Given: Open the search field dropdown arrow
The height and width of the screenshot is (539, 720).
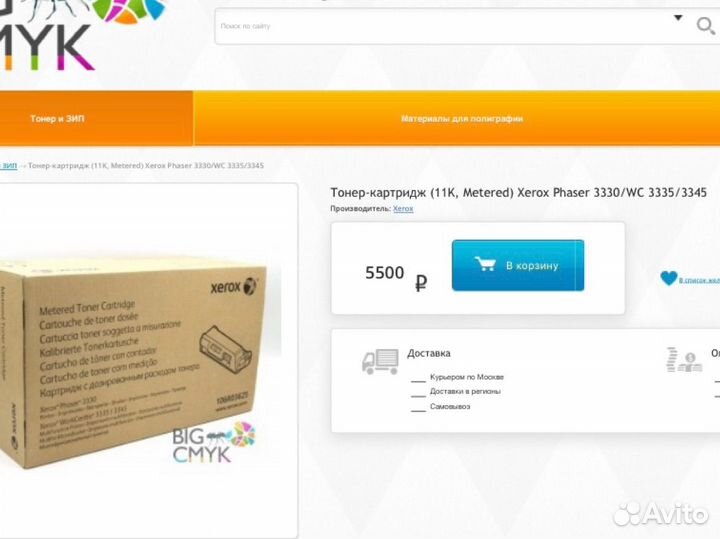Looking at the screenshot, I should (678, 18).
